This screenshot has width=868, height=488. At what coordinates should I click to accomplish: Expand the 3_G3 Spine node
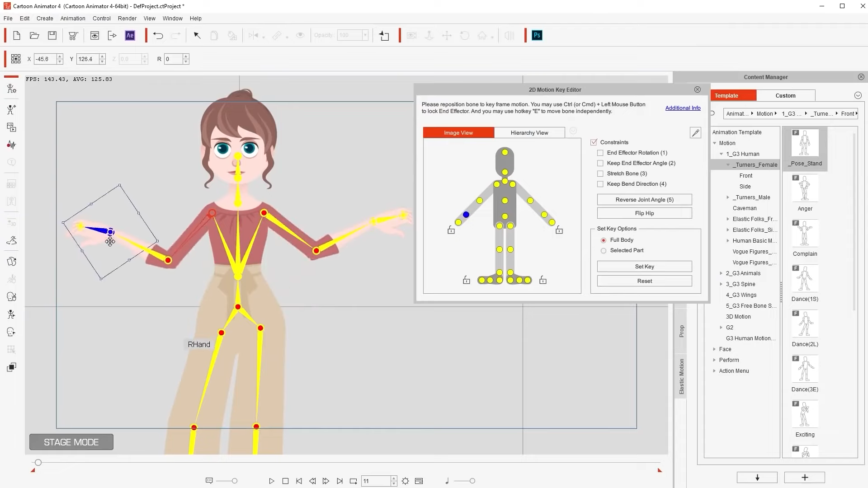point(721,284)
